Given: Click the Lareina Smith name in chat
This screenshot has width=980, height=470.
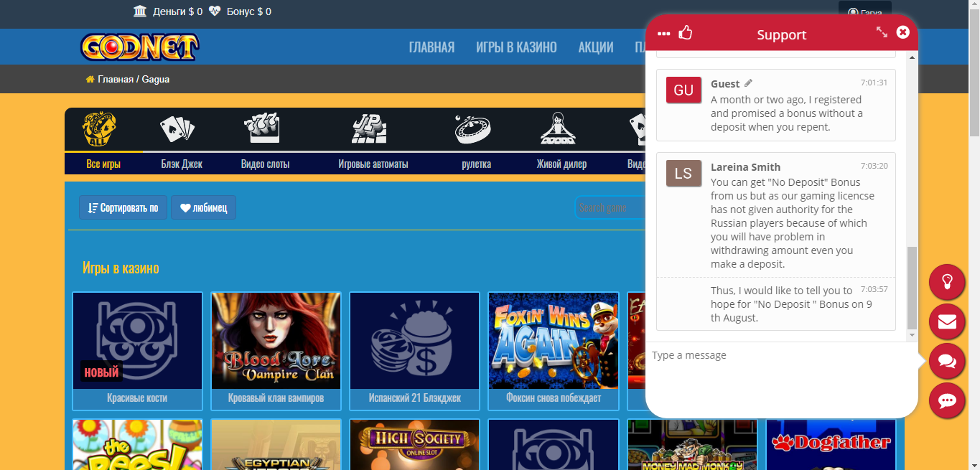Looking at the screenshot, I should 745,166.
